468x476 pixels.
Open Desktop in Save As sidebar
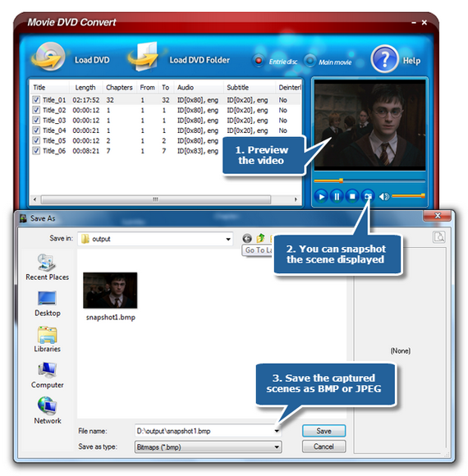pos(48,304)
